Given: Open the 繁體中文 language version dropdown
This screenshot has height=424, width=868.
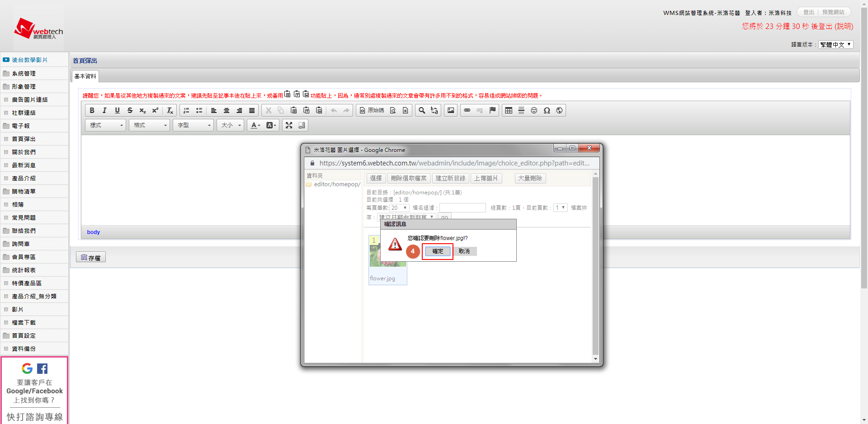Looking at the screenshot, I should pos(835,44).
